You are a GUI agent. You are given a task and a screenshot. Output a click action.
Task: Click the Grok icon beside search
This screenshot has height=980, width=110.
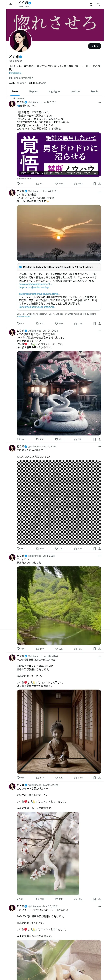[91, 5]
